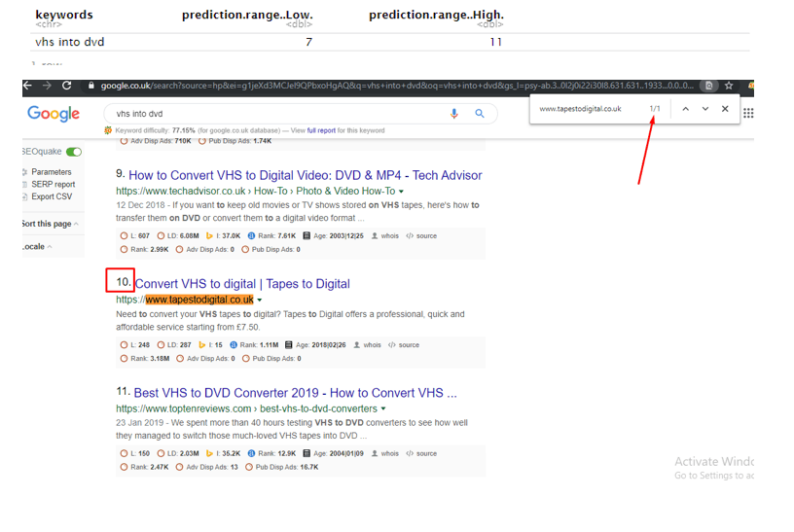Click the prediction.range..Low. column header
This screenshot has width=794, height=532.
click(x=247, y=16)
